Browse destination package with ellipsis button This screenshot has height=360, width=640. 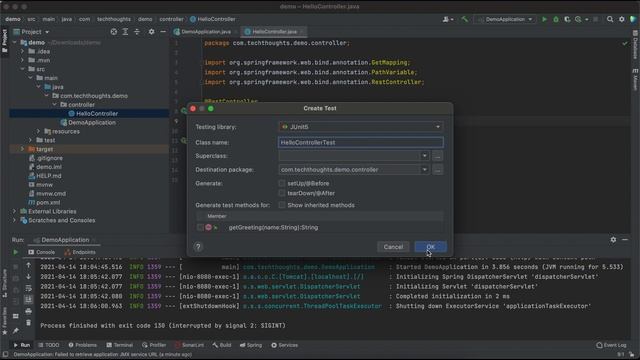[x=438, y=170]
